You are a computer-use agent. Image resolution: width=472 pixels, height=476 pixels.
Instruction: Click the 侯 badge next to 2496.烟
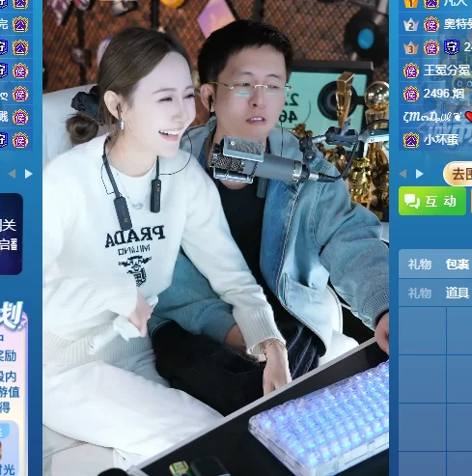coord(411,95)
